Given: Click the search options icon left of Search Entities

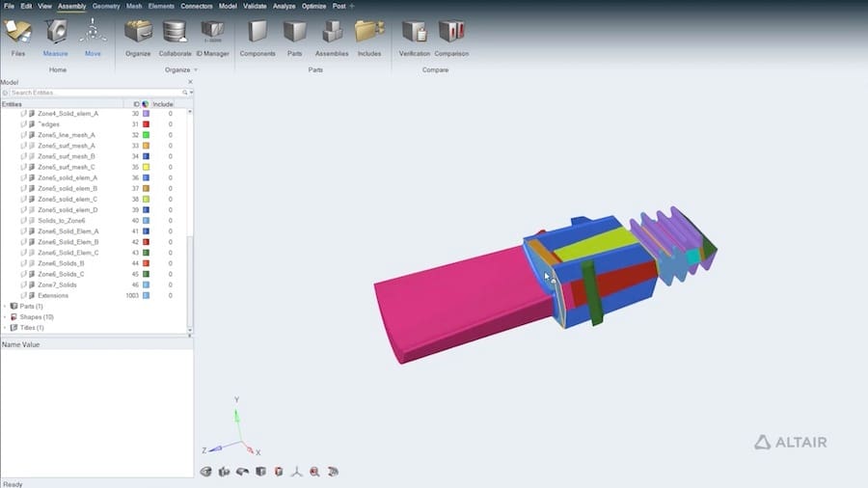Looking at the screenshot, I should tap(5, 93).
